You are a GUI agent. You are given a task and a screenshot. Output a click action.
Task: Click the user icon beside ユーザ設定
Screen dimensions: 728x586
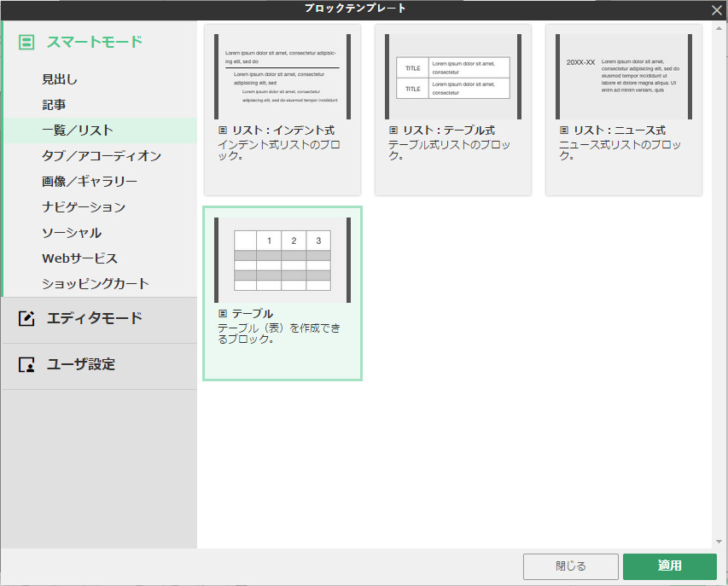(x=25, y=366)
